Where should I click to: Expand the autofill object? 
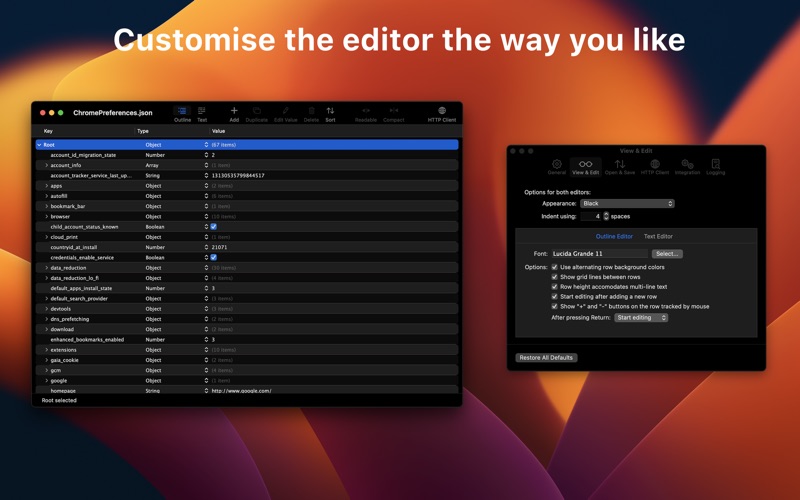pyautogui.click(x=46, y=196)
